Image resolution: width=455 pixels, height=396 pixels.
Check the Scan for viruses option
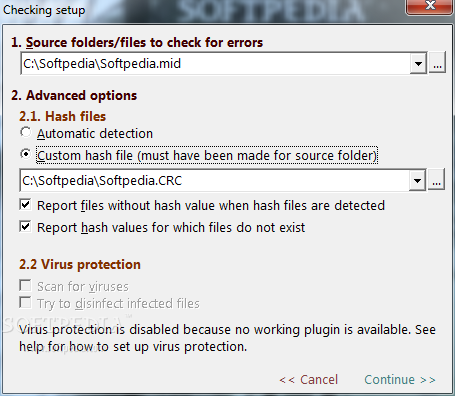tap(25, 286)
